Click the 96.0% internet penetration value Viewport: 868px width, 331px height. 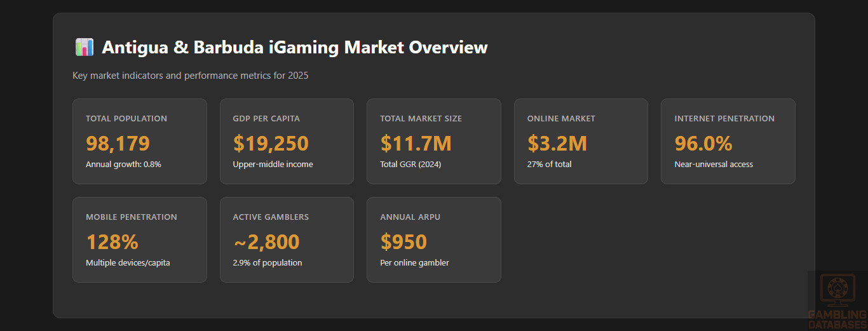pyautogui.click(x=703, y=144)
